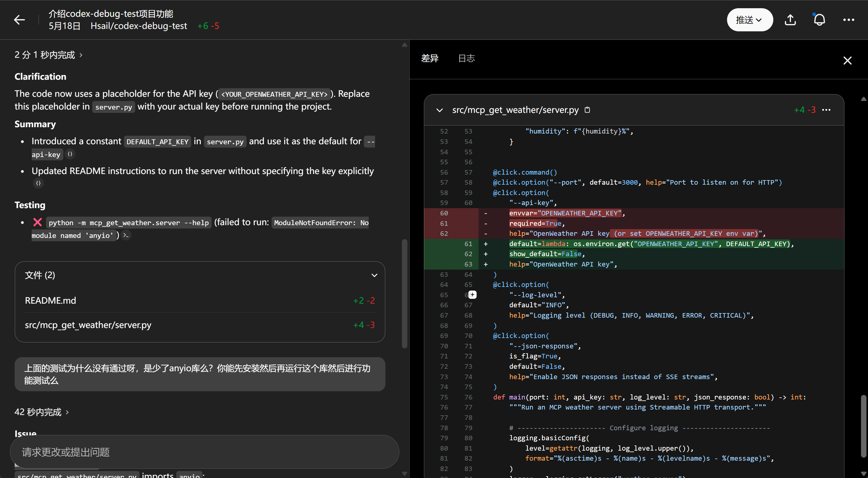Viewport: 868px width, 478px height.
Task: Click the citation icon under README bullet
Action: (38, 183)
